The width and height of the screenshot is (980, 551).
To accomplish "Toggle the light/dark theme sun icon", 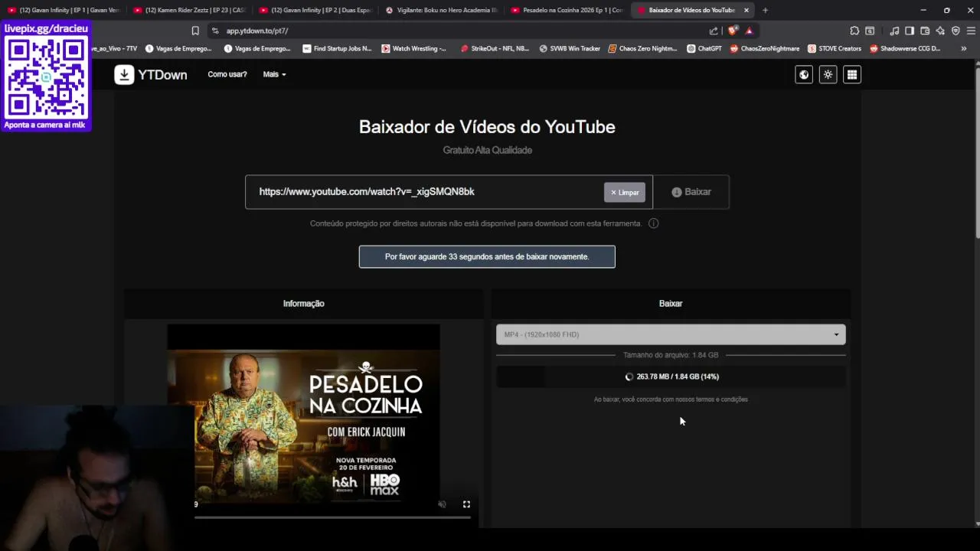I will pos(828,74).
